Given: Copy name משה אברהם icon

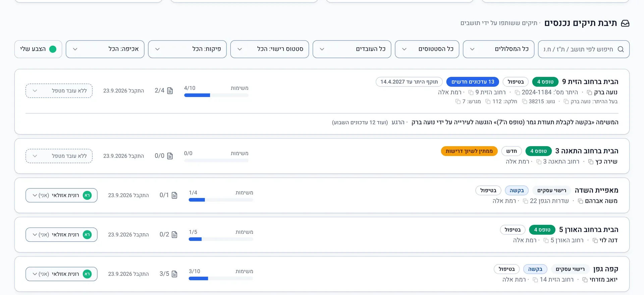Looking at the screenshot, I should click(580, 201).
